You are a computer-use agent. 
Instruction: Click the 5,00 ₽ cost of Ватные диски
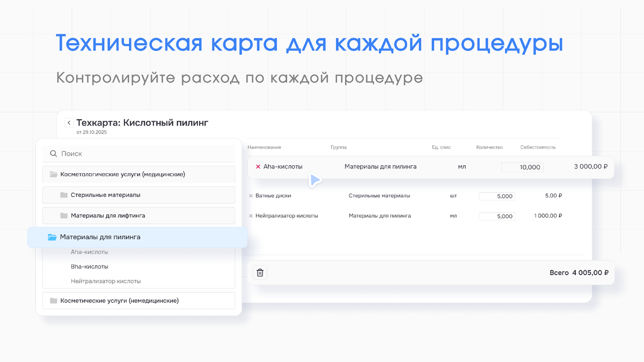click(553, 196)
